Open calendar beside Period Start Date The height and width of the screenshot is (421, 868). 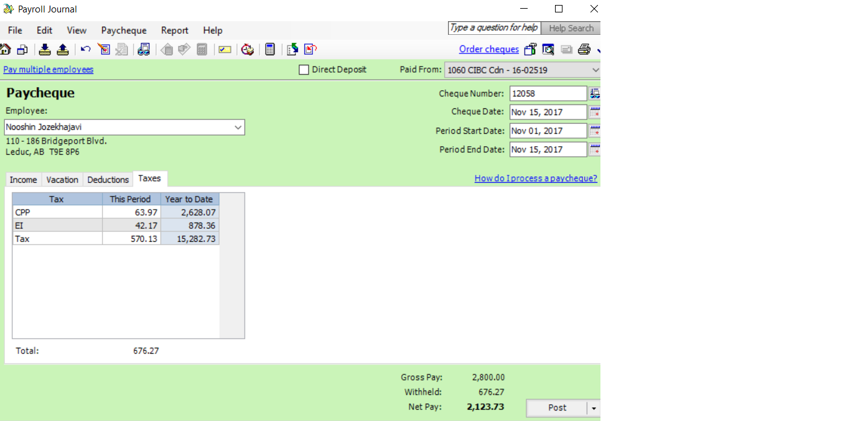coord(595,131)
